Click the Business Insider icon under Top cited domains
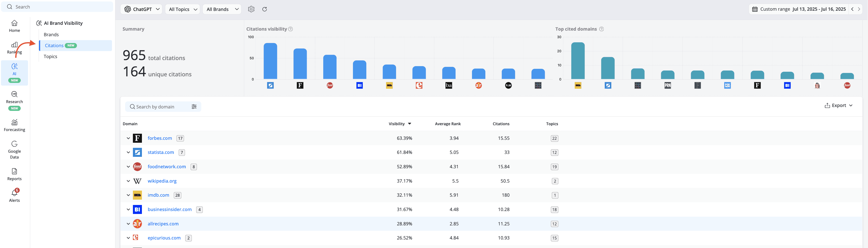 click(x=787, y=86)
